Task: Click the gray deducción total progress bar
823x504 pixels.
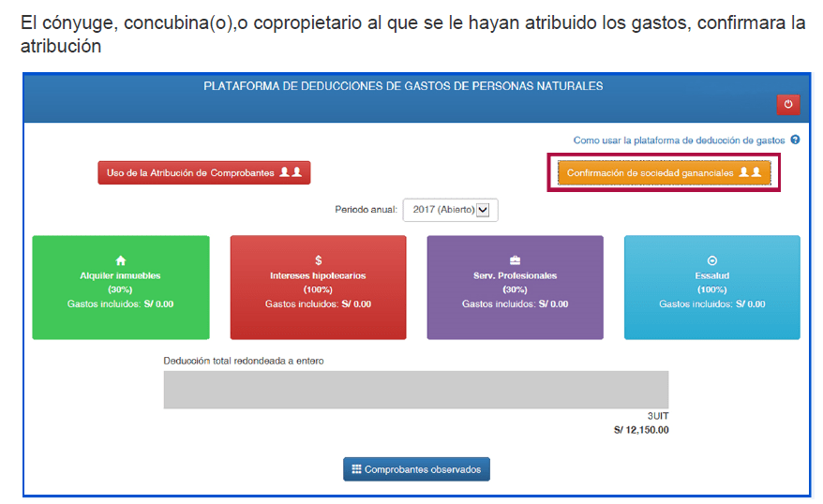Action: click(416, 390)
